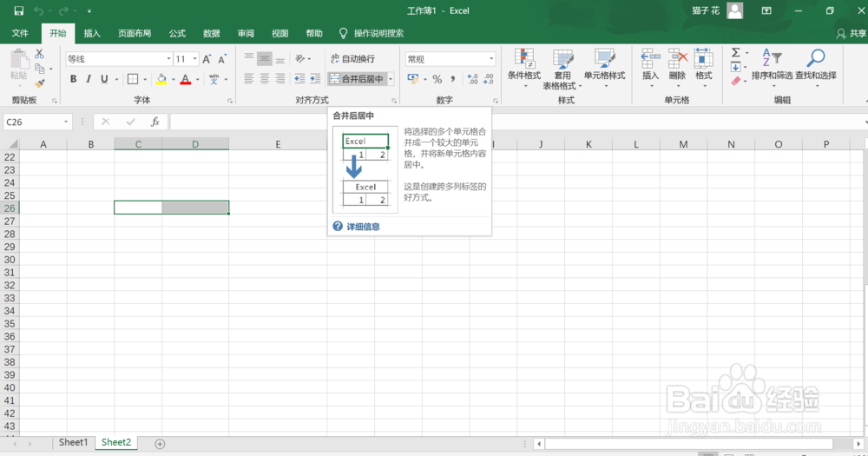This screenshot has width=868, height=456.
Task: Decrease font size icon
Action: [x=222, y=59]
